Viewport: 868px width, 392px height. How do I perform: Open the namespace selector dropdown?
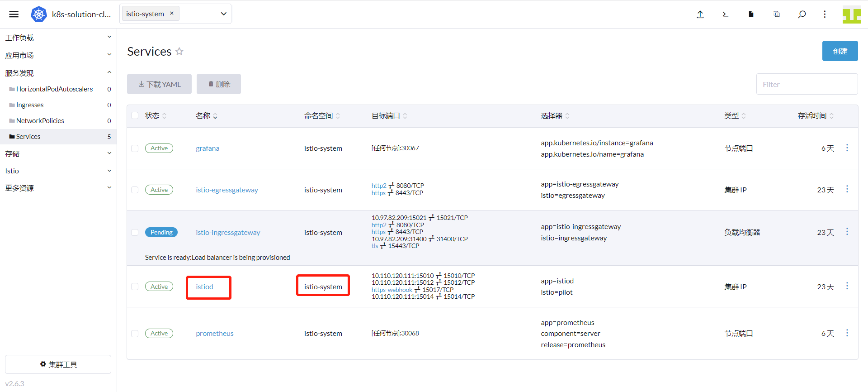click(223, 14)
